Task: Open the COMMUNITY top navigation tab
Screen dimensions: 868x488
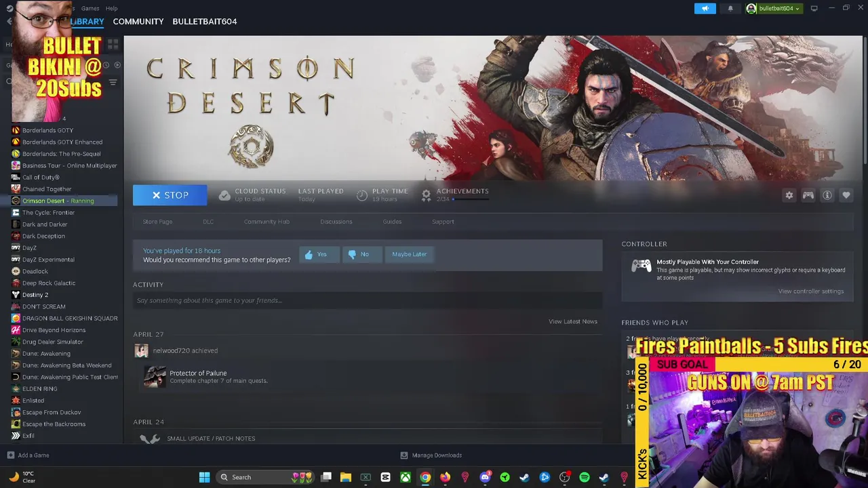Action: tap(138, 22)
